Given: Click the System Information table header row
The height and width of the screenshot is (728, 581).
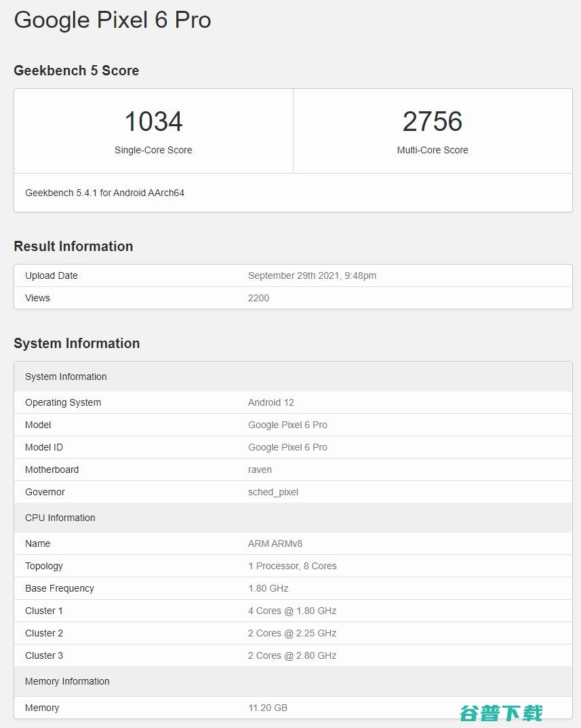Looking at the screenshot, I should click(x=294, y=377).
